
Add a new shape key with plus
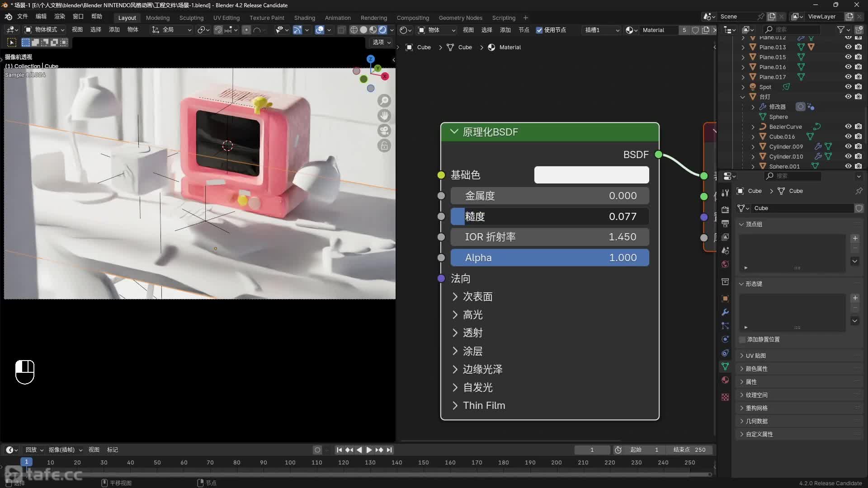tap(855, 298)
